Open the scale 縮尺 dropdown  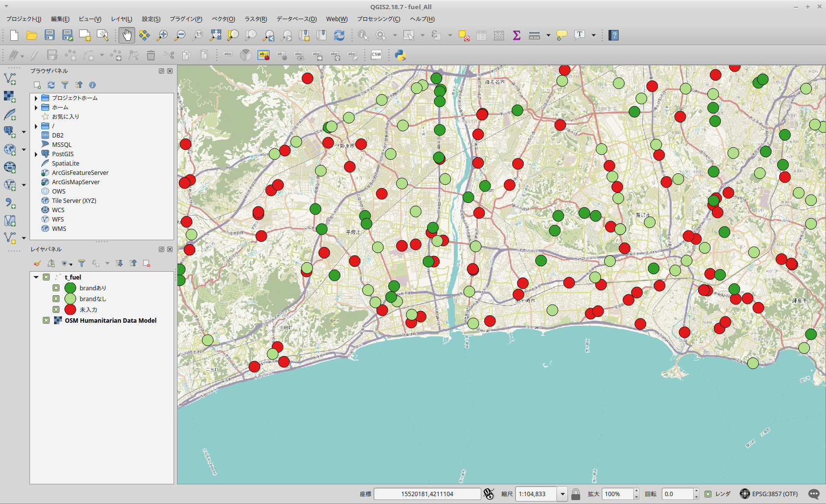click(562, 494)
